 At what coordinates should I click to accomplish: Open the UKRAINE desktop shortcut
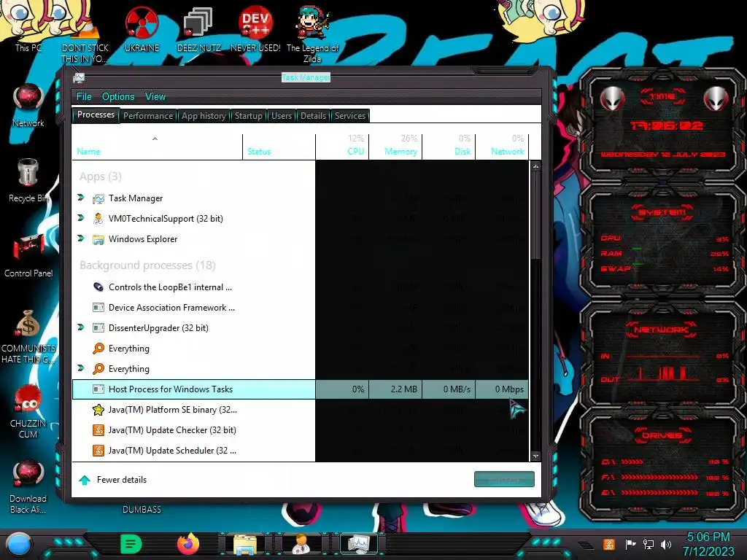click(142, 28)
